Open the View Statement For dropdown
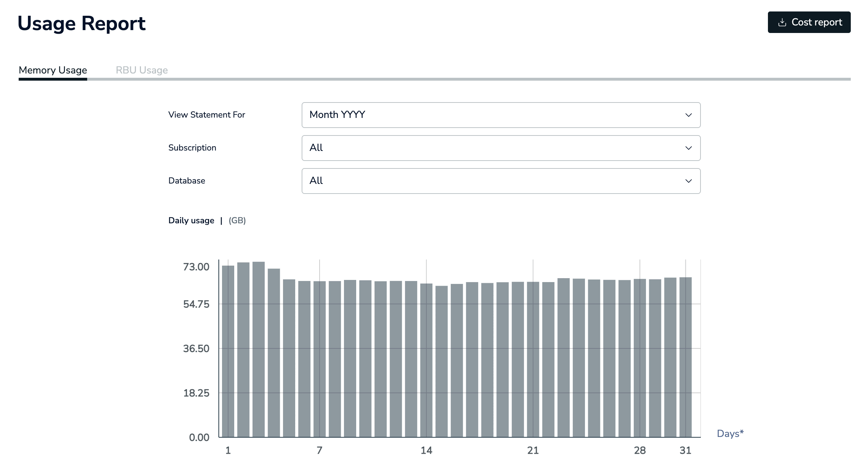 pos(501,115)
